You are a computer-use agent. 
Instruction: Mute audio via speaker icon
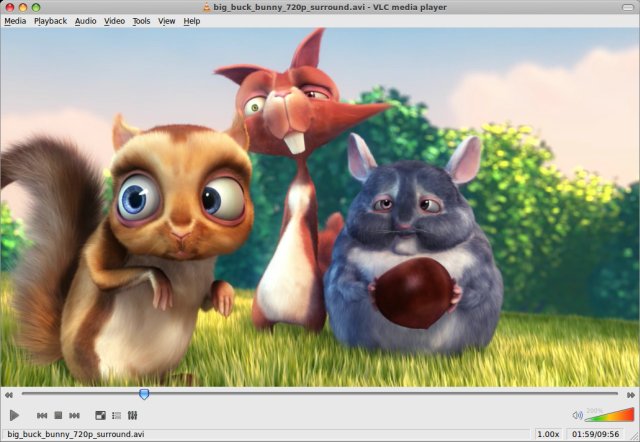(x=577, y=415)
